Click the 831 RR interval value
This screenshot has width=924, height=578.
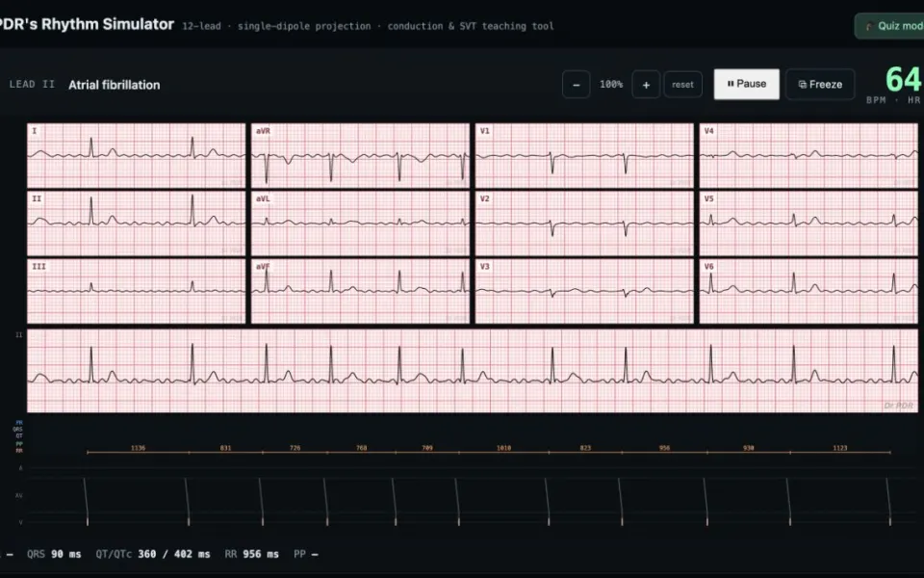225,448
